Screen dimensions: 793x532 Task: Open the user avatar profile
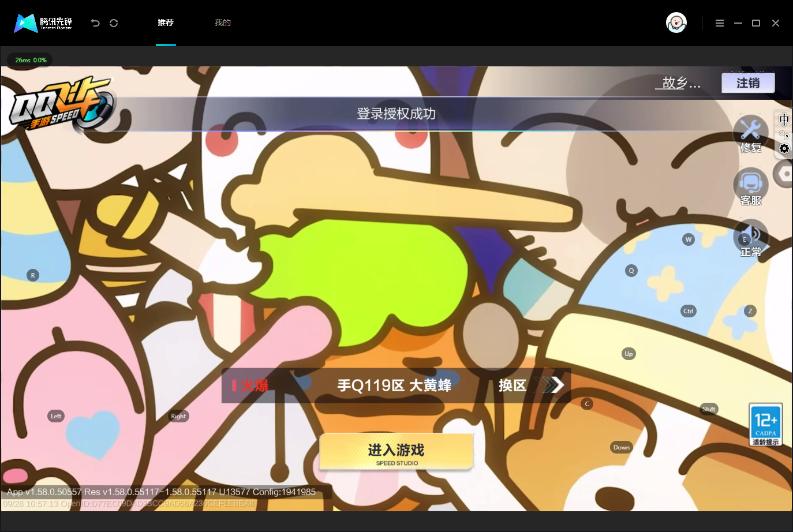tap(676, 23)
